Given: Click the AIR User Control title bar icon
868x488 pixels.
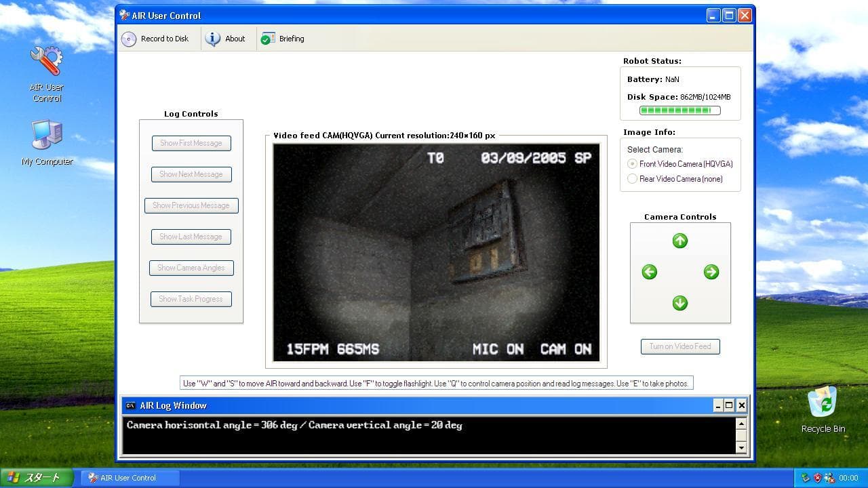Looking at the screenshot, I should coord(124,15).
